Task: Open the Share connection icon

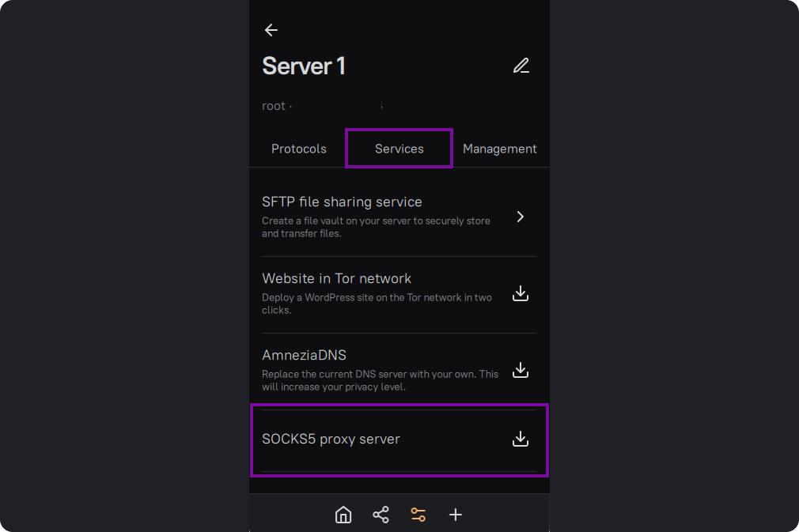Action: pos(381,515)
